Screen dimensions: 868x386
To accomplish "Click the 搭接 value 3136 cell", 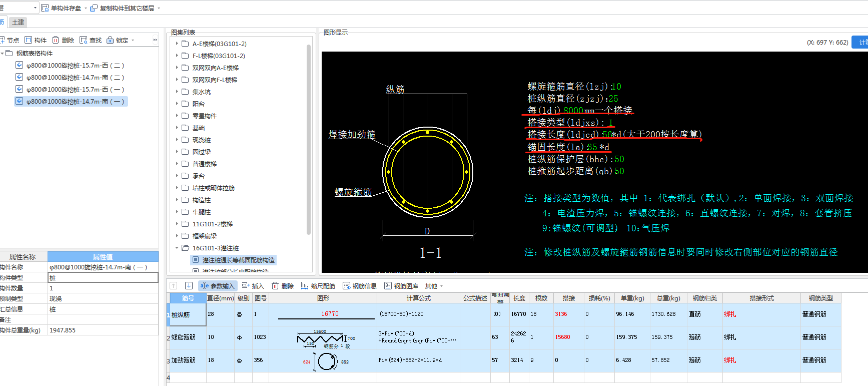I will pos(569,314).
